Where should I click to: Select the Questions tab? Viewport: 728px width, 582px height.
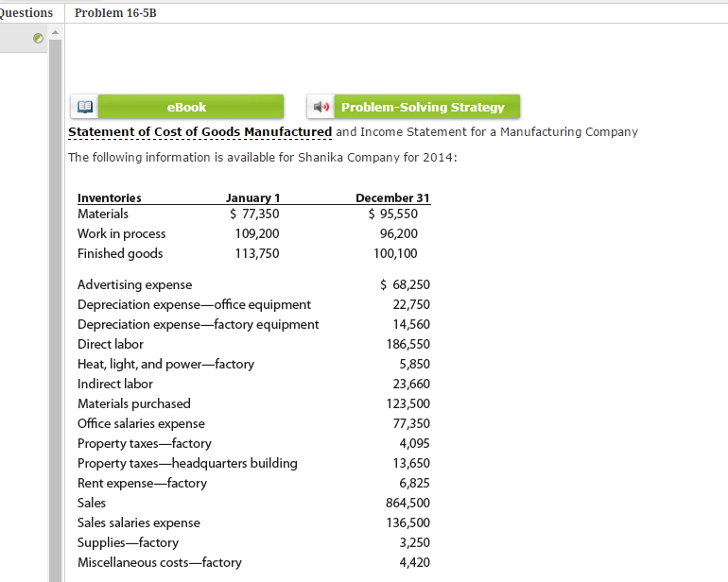tap(26, 13)
